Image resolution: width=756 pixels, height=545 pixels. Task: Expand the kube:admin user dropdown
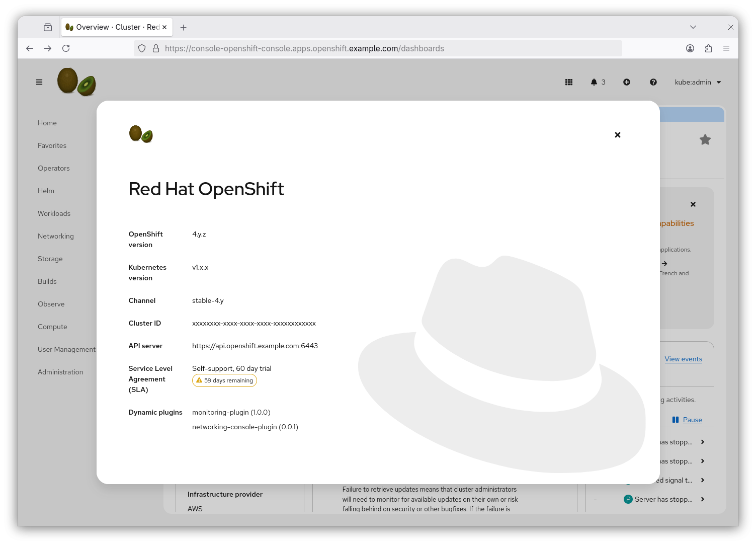pos(698,82)
